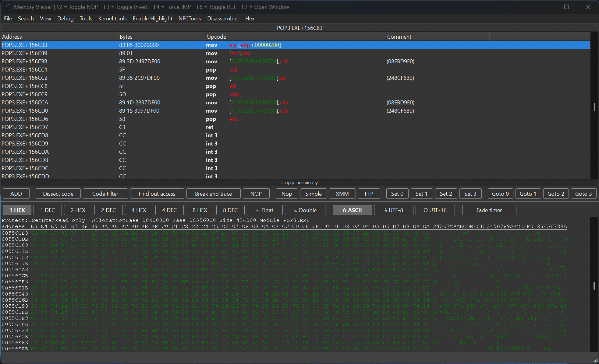The width and height of the screenshot is (599, 364).
Task: Click the copy memory label
Action: (299, 183)
